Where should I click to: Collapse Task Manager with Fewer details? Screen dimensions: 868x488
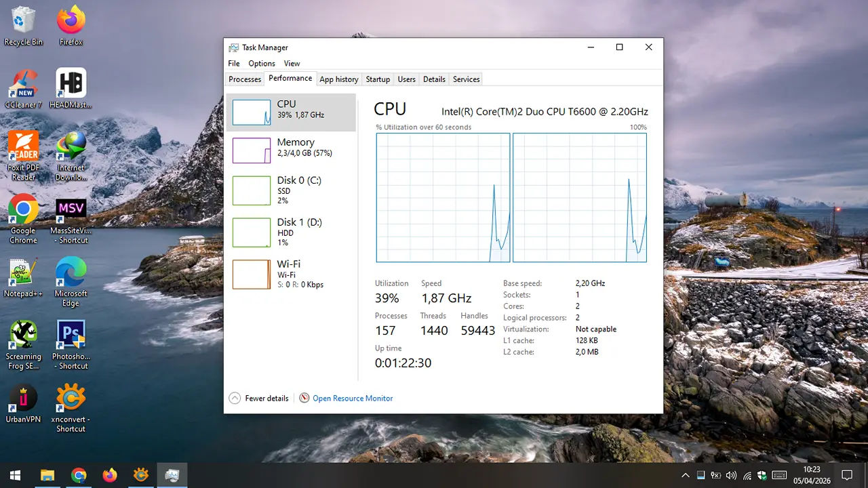pyautogui.click(x=259, y=399)
